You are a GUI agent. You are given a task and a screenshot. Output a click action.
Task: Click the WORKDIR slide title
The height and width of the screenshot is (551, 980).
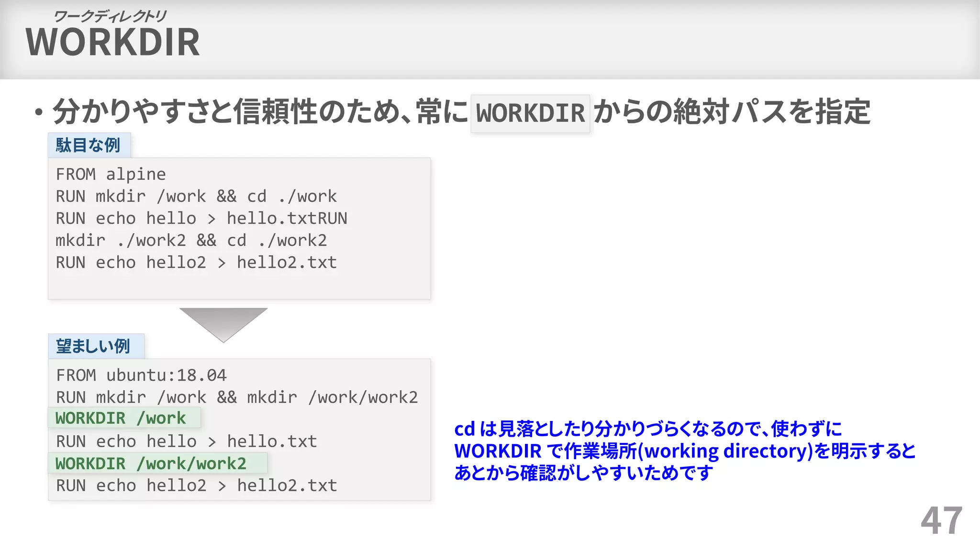point(112,42)
